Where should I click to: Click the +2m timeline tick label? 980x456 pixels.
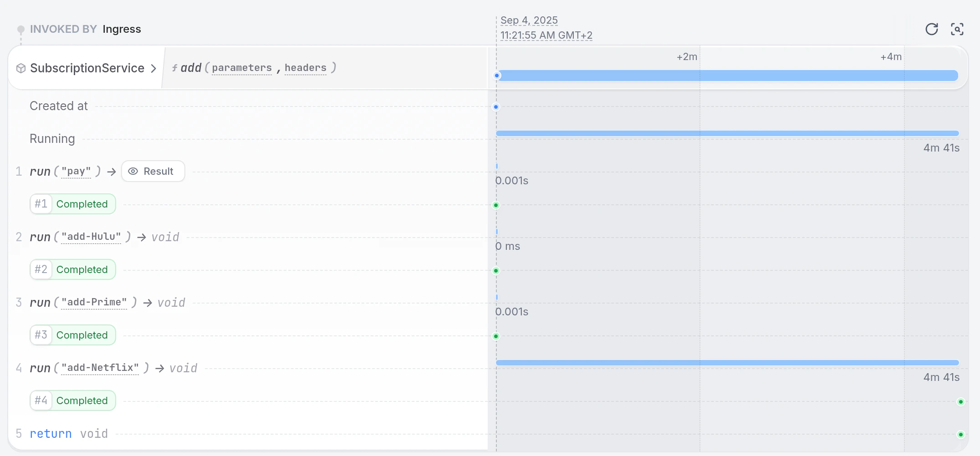(x=687, y=57)
